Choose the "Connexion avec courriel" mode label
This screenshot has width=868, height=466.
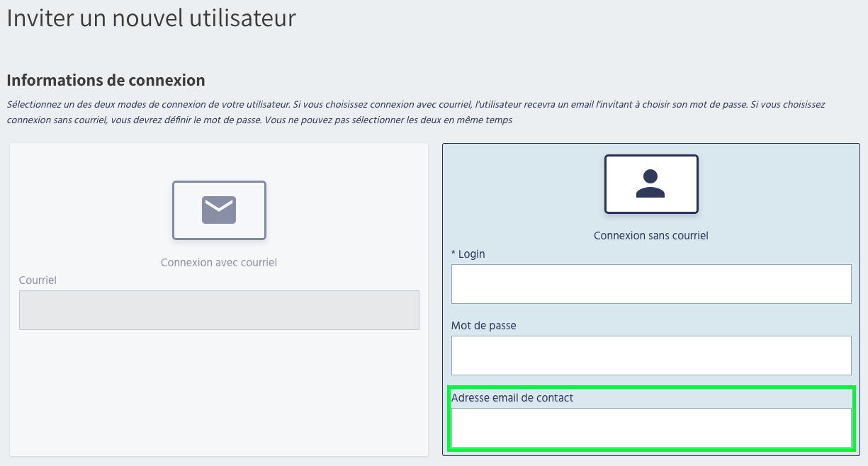tap(219, 263)
